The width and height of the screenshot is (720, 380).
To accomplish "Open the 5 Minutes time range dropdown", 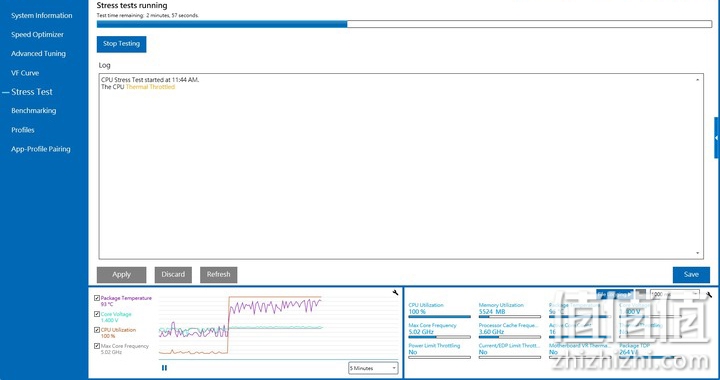I will click(x=373, y=368).
